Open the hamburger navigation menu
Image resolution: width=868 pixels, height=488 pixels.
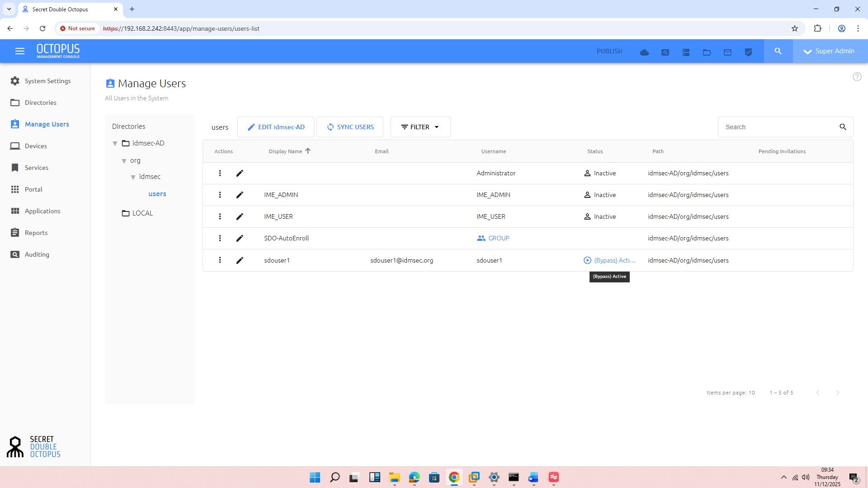(19, 51)
